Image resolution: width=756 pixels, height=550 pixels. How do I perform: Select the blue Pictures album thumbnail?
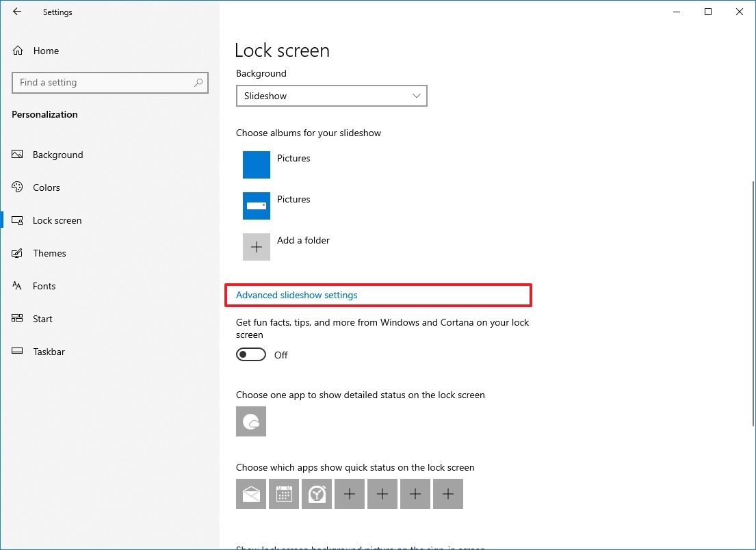(x=256, y=164)
